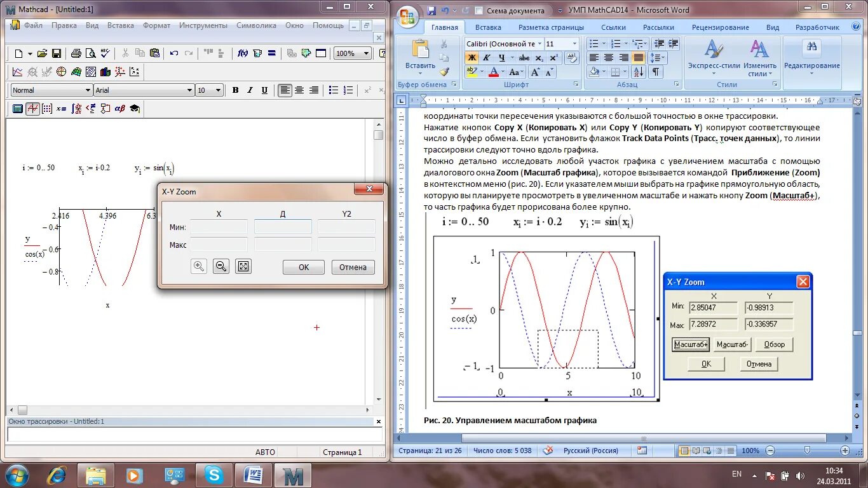This screenshot has height=488, width=868.
Task: Toggle Mathcad Graph toolbar button
Action: click(x=32, y=109)
